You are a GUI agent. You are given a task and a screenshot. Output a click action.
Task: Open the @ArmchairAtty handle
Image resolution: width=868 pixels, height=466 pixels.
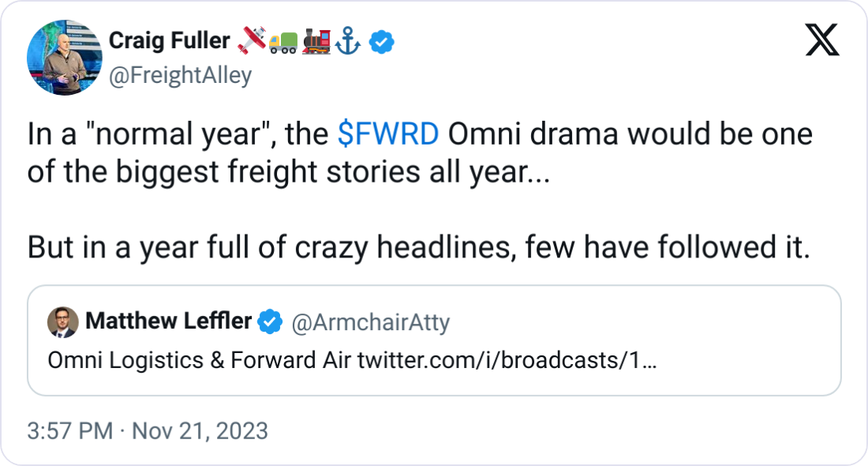[x=370, y=322]
